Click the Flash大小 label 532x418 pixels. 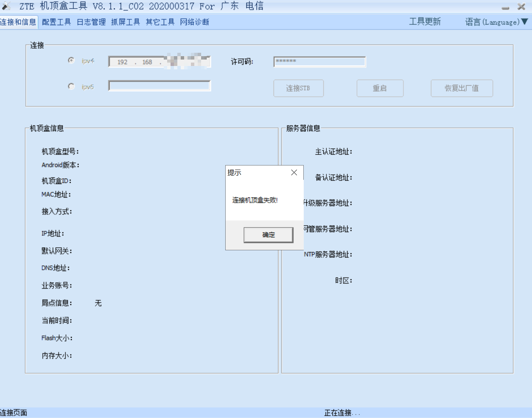pyautogui.click(x=57, y=338)
